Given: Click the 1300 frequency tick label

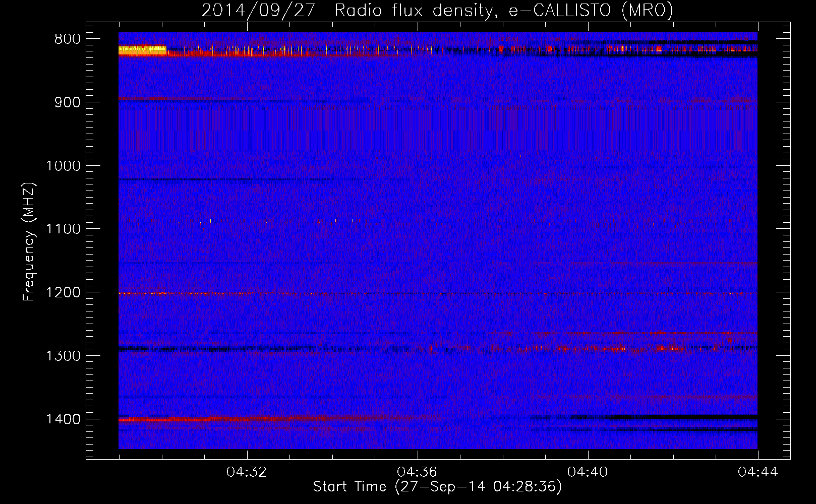Looking at the screenshot, I should click(63, 356).
